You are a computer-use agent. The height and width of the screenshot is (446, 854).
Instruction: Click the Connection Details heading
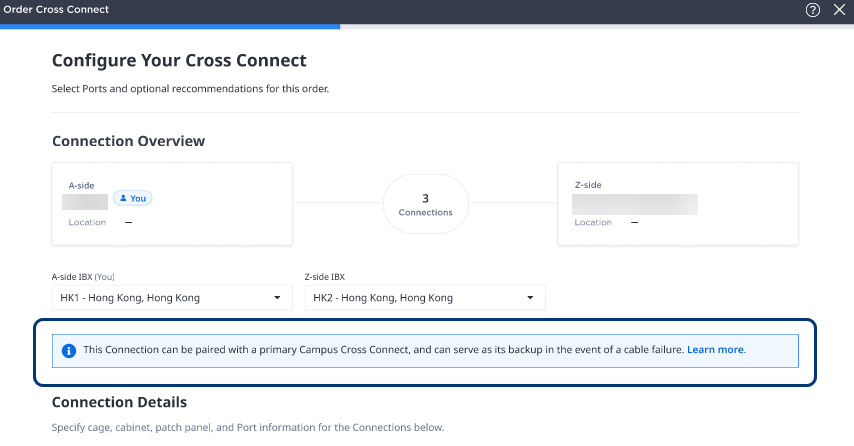pos(119,402)
